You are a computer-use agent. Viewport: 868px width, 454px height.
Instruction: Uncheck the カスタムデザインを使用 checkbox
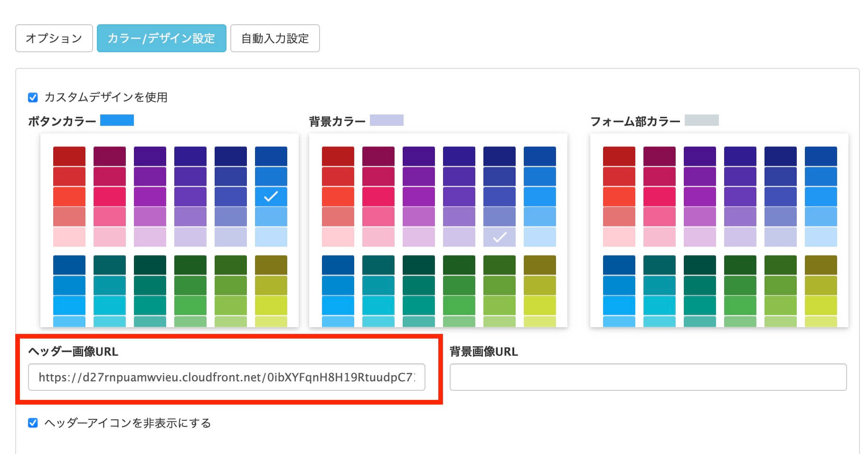33,98
